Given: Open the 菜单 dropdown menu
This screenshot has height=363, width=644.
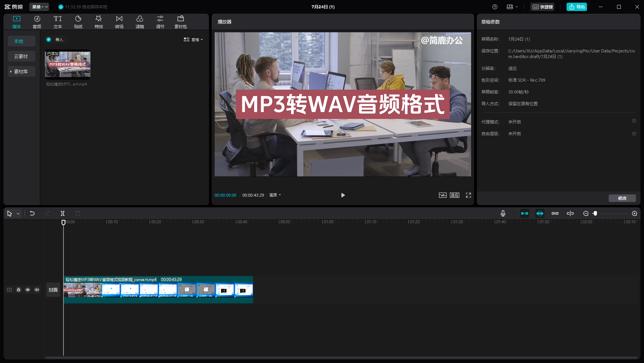Looking at the screenshot, I should [x=39, y=7].
